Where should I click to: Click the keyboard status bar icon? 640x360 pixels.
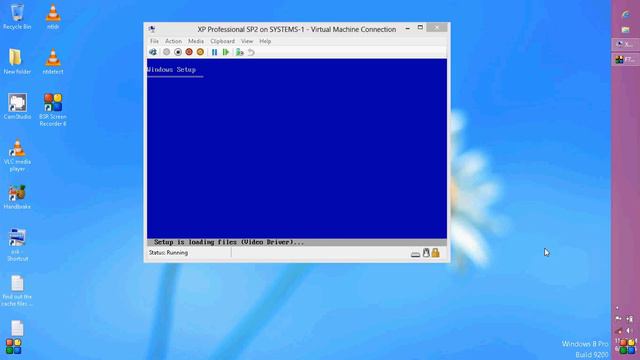[416, 254]
